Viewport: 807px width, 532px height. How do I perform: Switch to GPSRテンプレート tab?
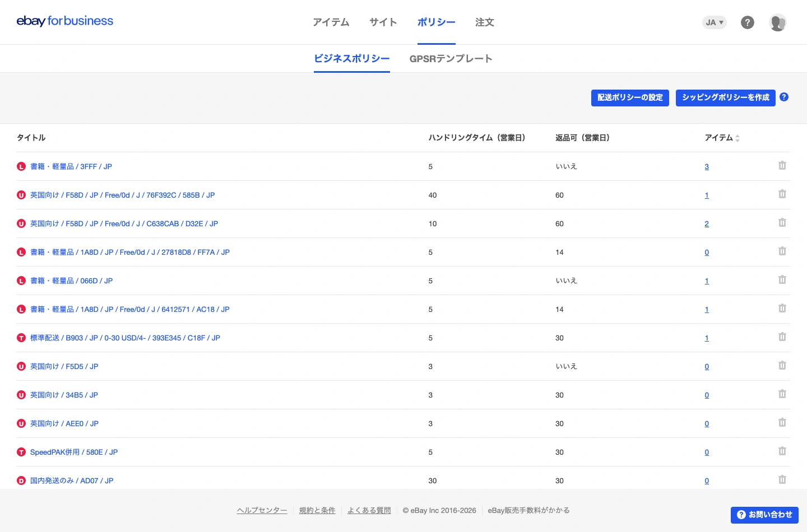pos(451,59)
